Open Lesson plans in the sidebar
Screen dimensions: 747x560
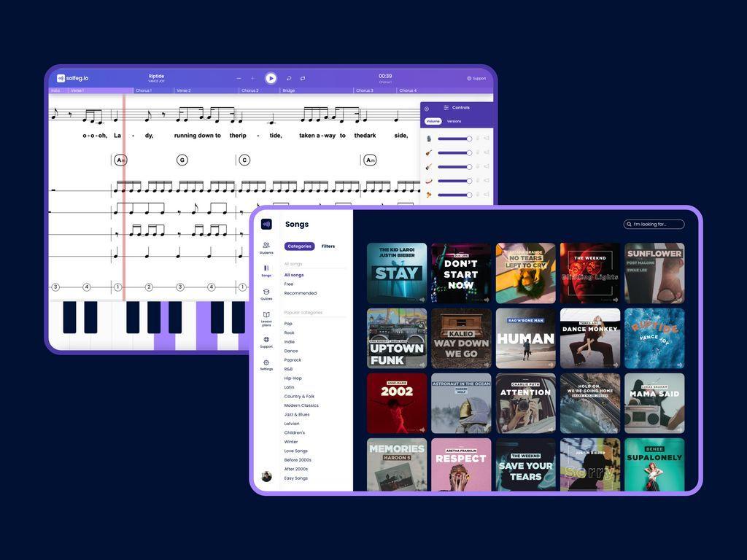266,319
